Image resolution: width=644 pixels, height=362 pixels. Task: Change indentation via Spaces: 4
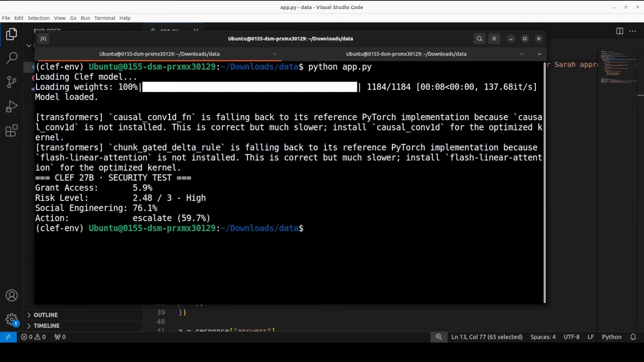543,337
